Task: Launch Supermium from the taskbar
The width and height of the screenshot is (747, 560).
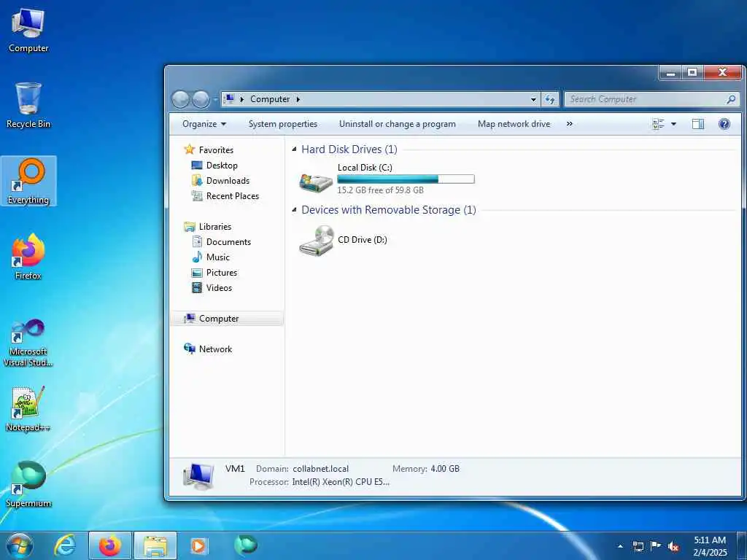Action: 246,545
